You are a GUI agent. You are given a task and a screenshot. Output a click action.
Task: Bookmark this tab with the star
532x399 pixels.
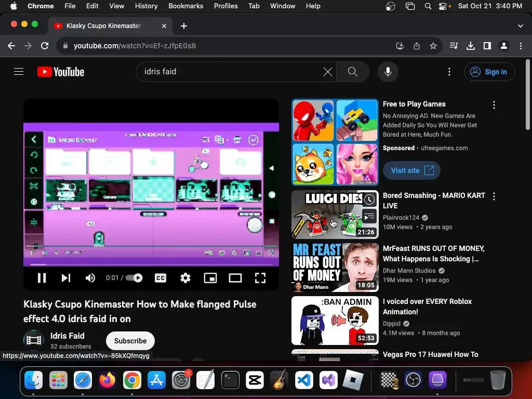tap(433, 46)
